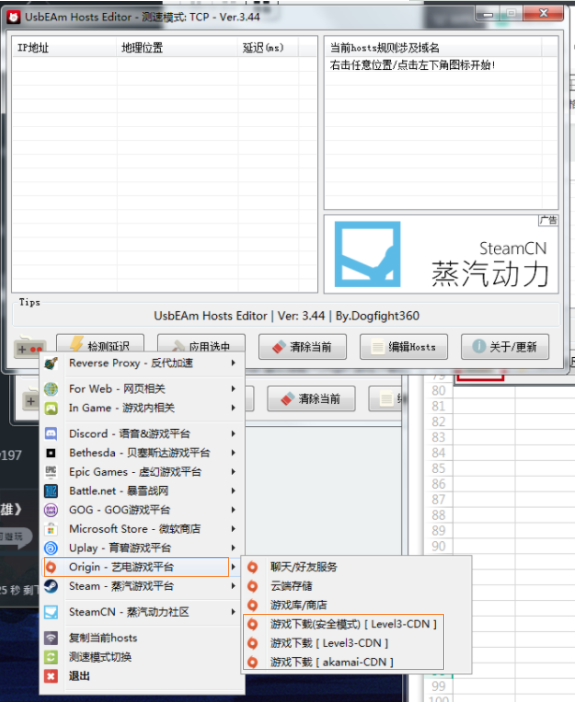The width and height of the screenshot is (587, 702).
Task: Click the Epic Games logo icon
Action: coord(51,471)
